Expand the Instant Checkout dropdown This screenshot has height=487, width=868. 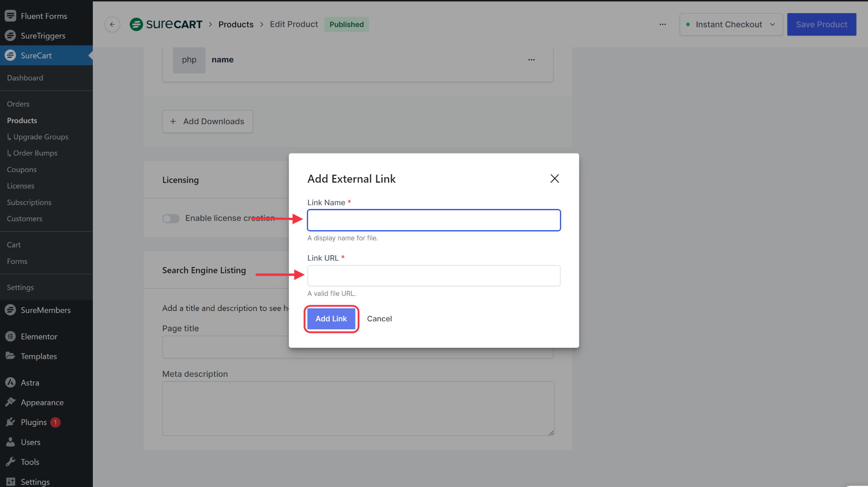tap(731, 25)
